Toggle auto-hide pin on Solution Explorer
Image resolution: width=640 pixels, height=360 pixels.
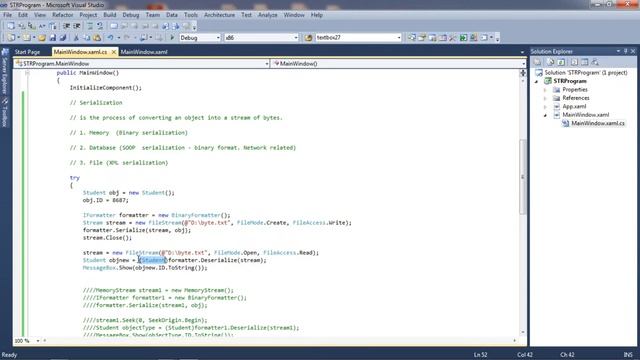(x=626, y=51)
